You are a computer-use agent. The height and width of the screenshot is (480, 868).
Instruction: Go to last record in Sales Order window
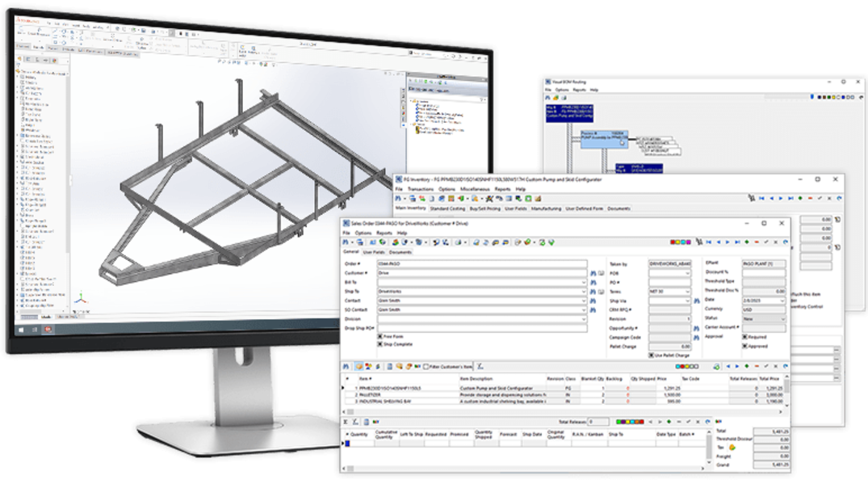(x=737, y=242)
